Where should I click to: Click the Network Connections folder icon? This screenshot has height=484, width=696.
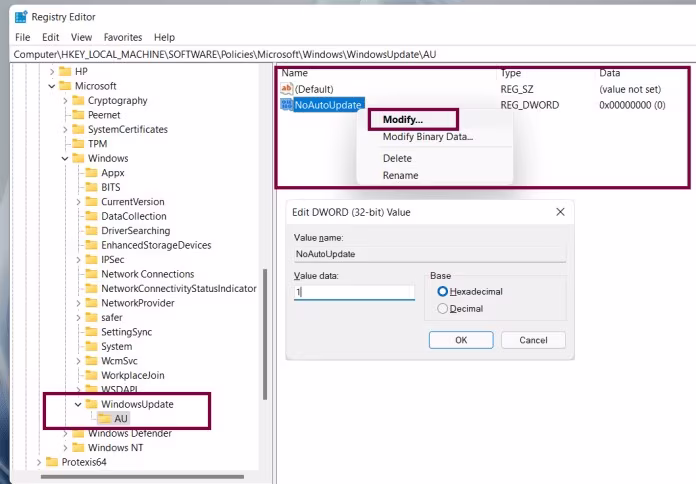click(91, 274)
